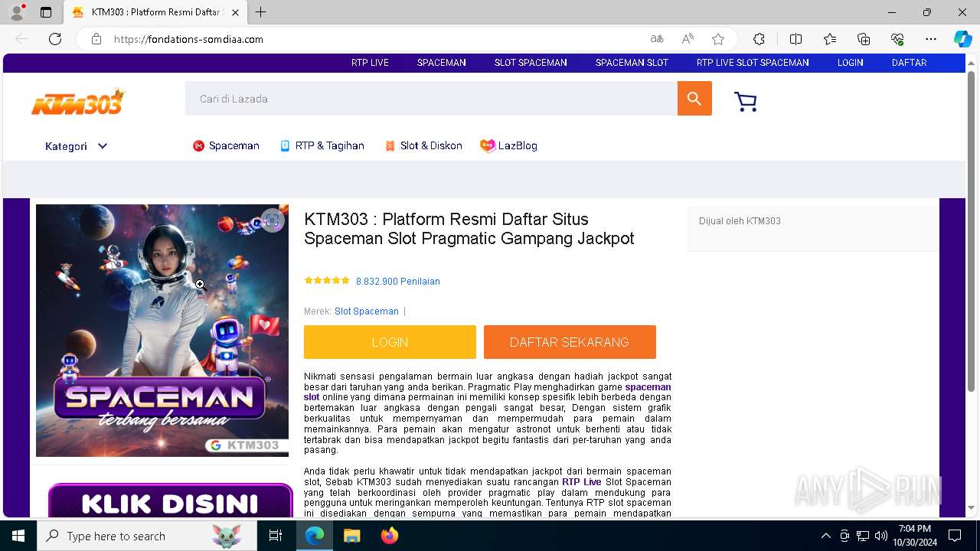Add this page to favorites star
The width and height of the screenshot is (980, 551).
click(x=718, y=39)
